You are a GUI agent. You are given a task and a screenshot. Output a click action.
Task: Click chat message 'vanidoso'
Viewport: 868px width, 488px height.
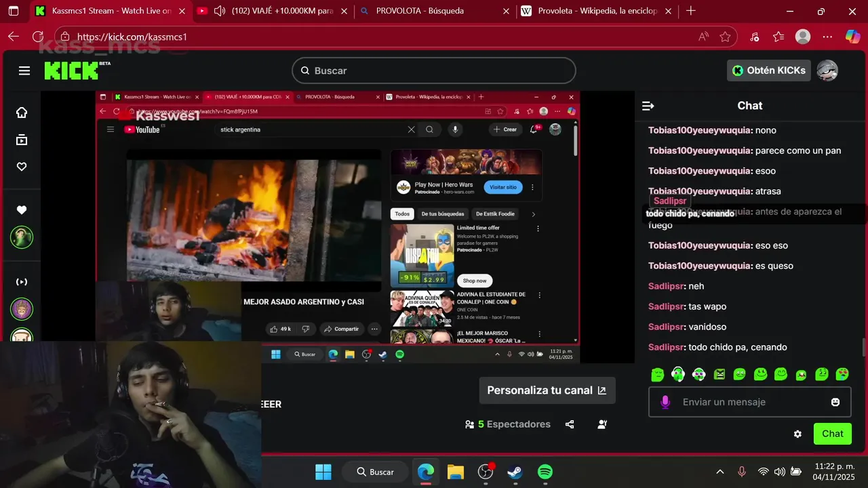tap(707, 327)
